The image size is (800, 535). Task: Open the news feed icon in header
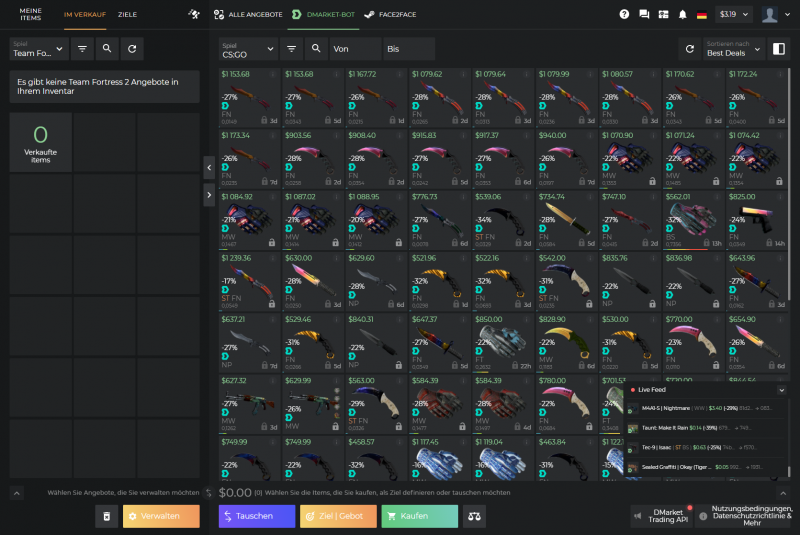tap(663, 14)
